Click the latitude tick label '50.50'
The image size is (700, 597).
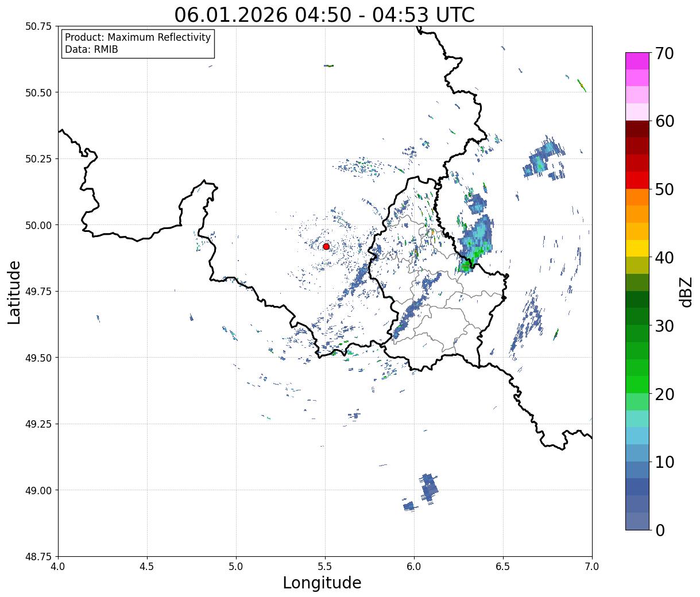click(x=38, y=92)
